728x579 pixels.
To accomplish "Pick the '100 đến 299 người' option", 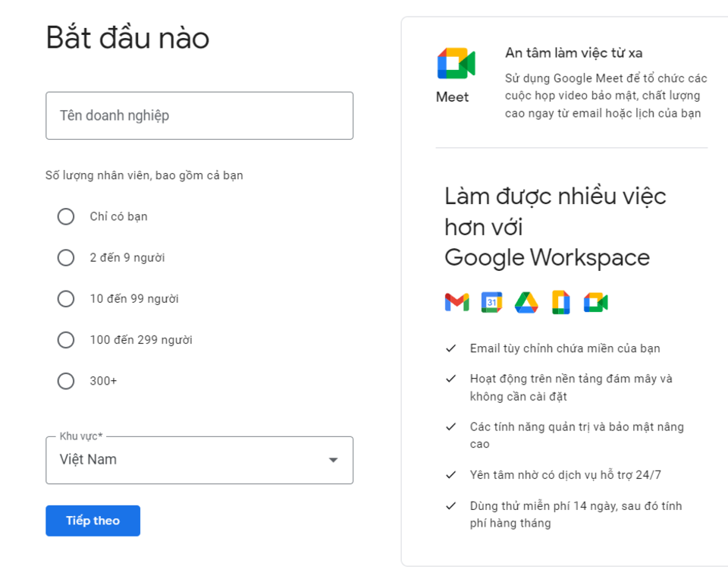I will tap(66, 340).
